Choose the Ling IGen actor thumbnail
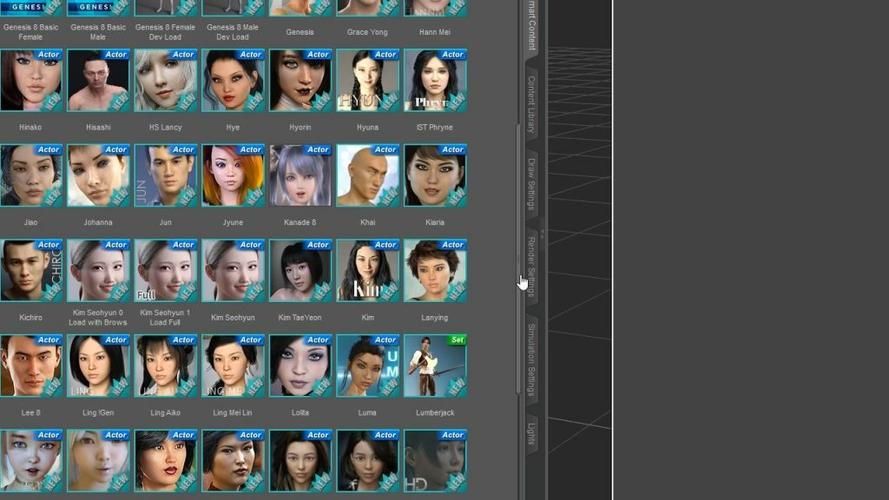 click(x=98, y=366)
